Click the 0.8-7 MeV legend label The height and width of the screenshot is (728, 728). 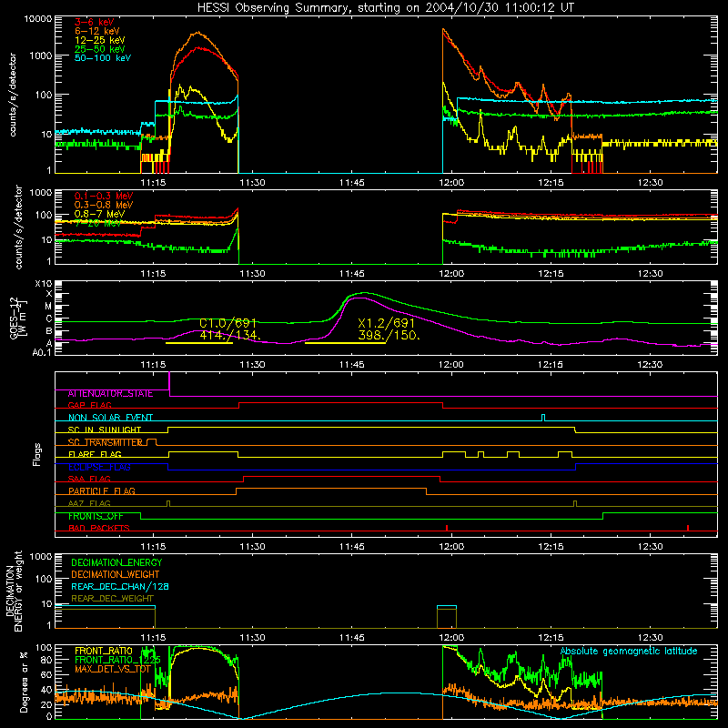coord(99,214)
